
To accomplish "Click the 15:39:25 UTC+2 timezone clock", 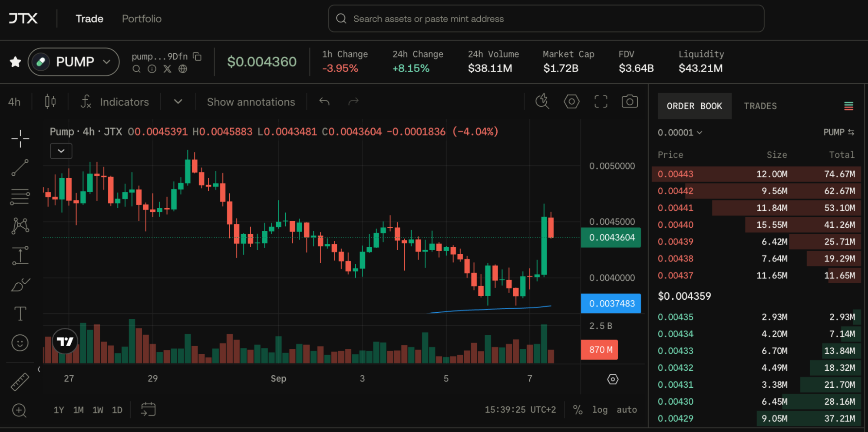I will 520,409.
